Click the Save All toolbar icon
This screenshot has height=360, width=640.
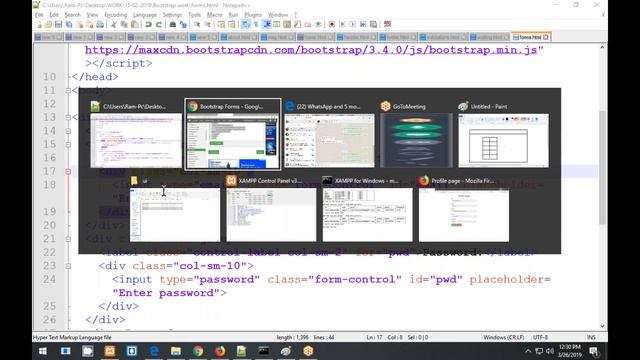tap(69, 24)
